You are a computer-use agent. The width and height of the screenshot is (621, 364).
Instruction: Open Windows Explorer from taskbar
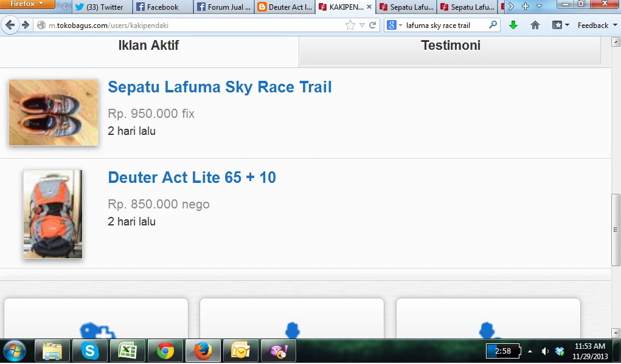[x=52, y=351]
